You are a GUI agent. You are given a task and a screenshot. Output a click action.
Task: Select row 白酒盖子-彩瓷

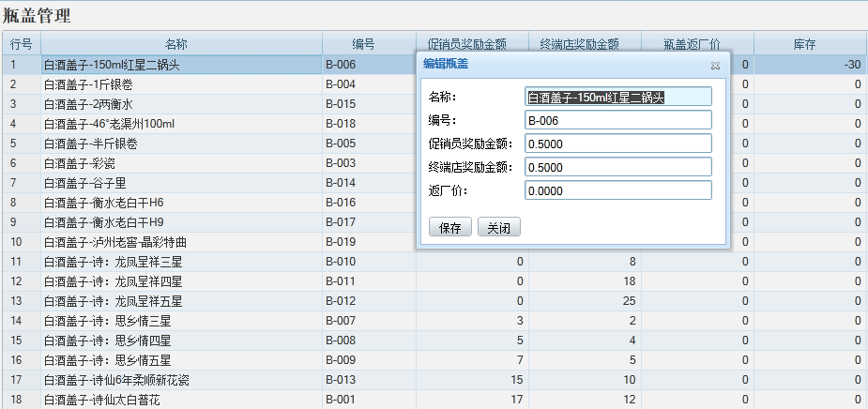[181, 163]
